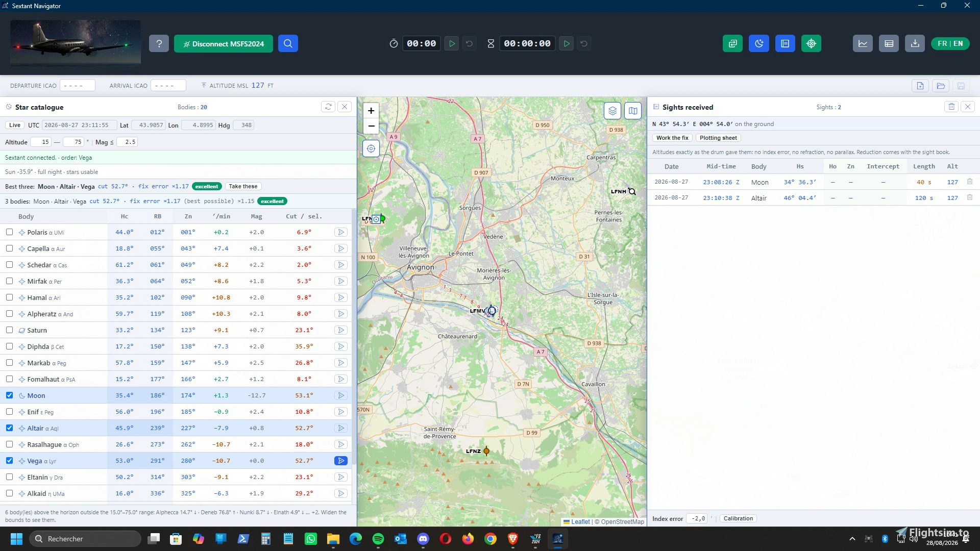The width and height of the screenshot is (980, 551).
Task: Refresh the Star catalogue panel
Action: [328, 107]
